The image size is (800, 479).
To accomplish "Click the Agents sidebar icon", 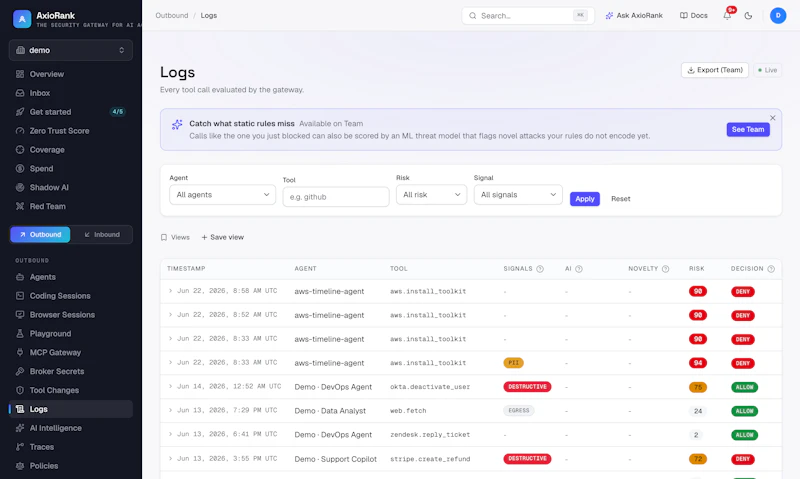I will coord(20,277).
